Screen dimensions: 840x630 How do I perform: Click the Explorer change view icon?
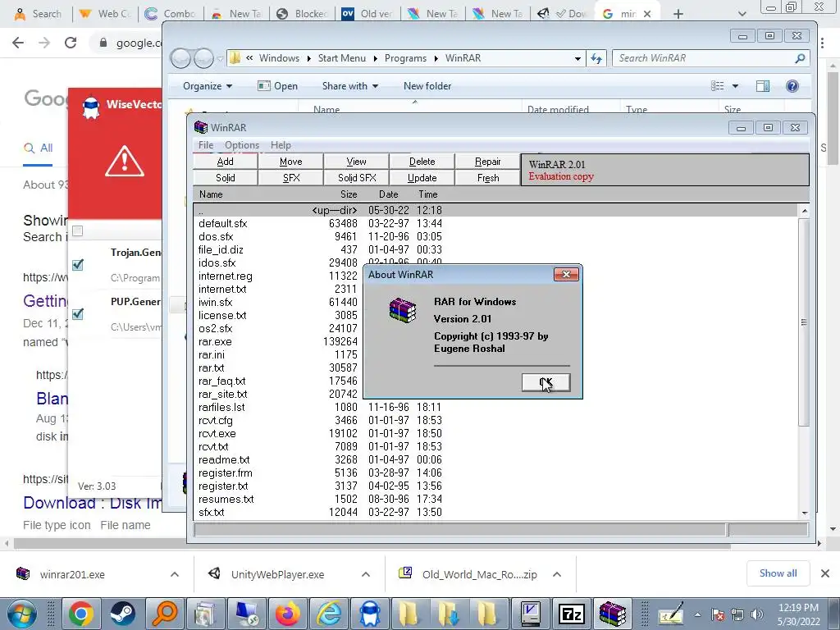[717, 86]
